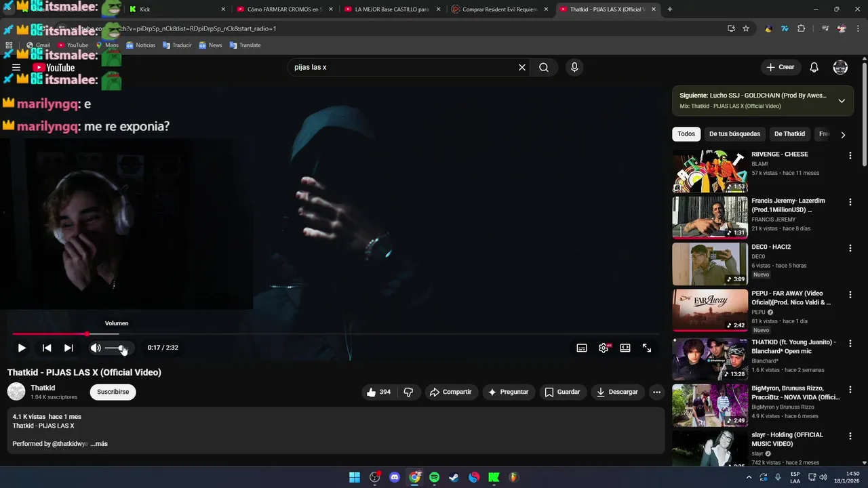Open a new browser tab

coord(670,9)
